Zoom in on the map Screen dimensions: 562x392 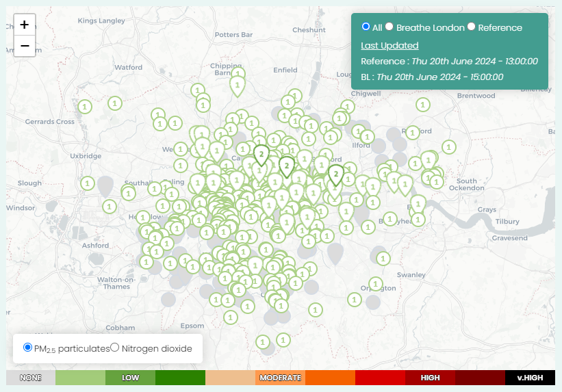[25, 25]
